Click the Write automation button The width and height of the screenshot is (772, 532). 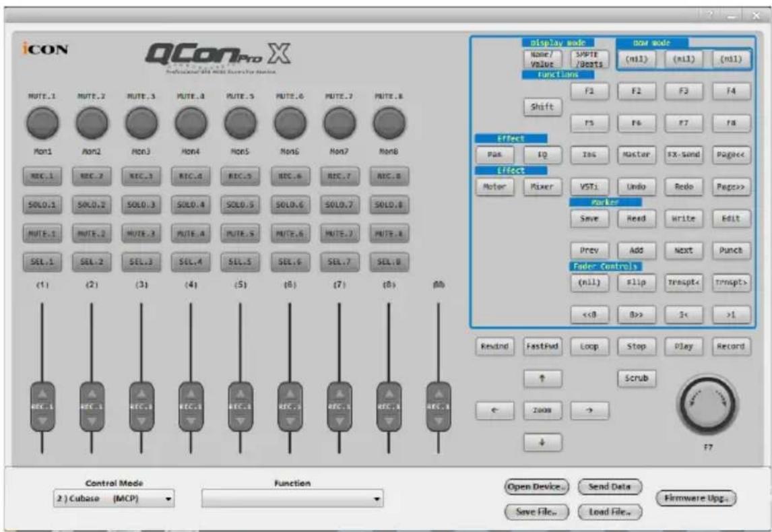point(684,218)
